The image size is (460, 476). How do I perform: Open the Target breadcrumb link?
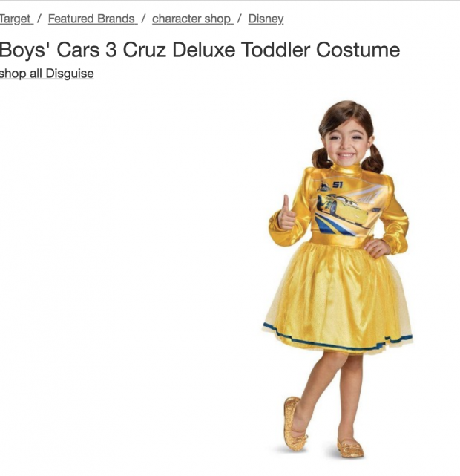tap(16, 19)
